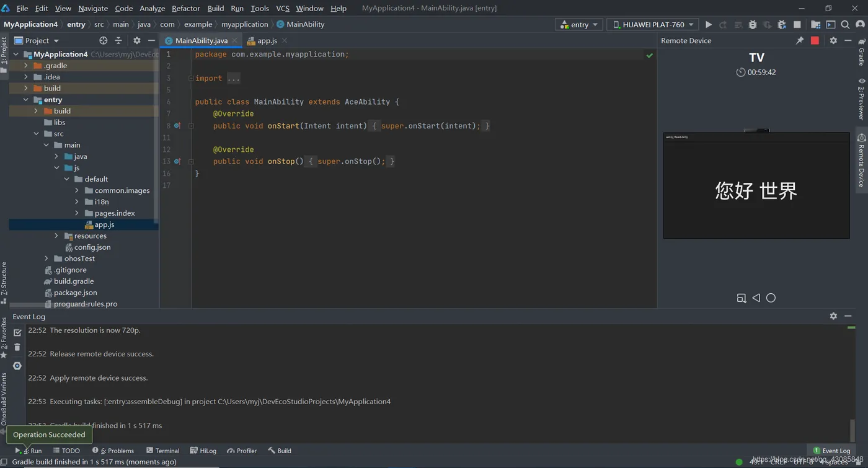Open the TODO tool window
868x468 pixels.
pos(66,451)
